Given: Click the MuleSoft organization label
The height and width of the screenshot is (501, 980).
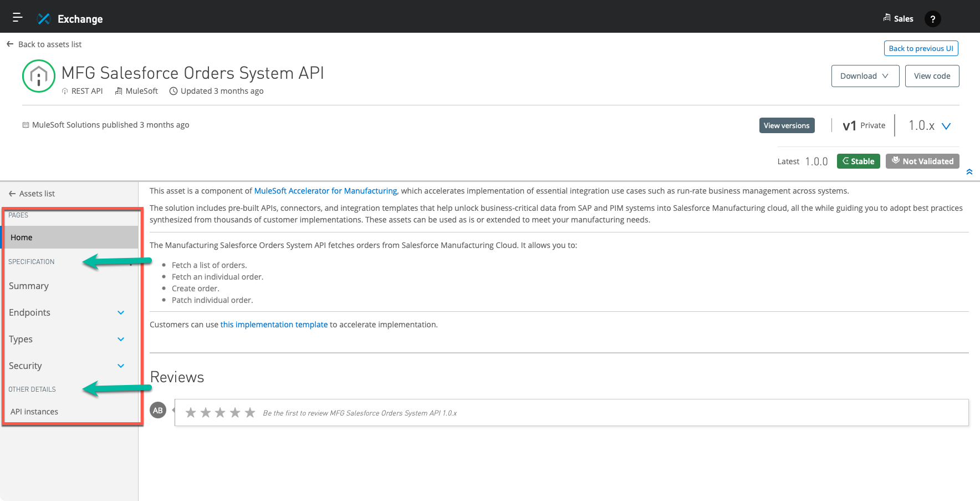Looking at the screenshot, I should coord(141,91).
